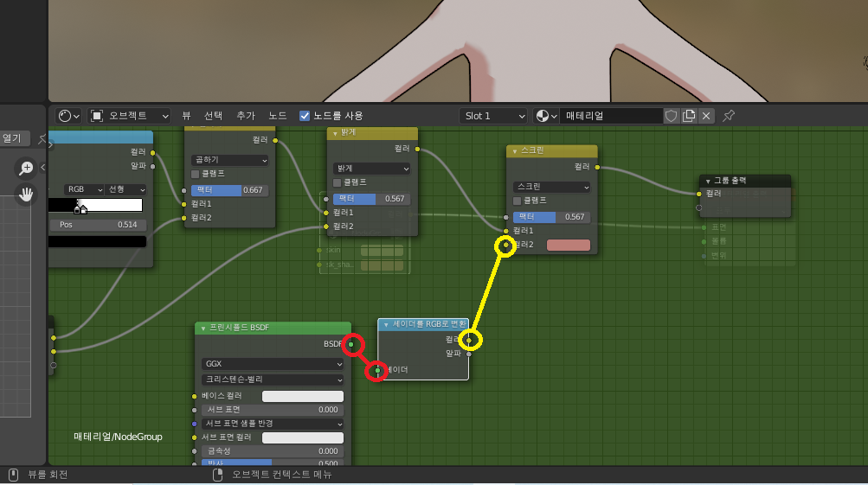
Task: Click the 열기 button
Action: 15,138
